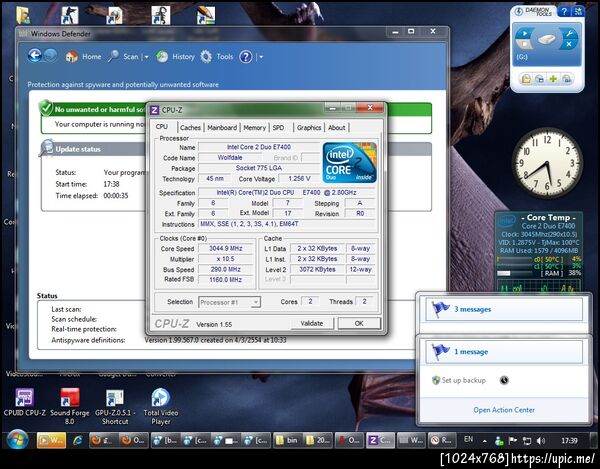Image resolution: width=600 pixels, height=469 pixels.
Task: Open the Tools gear in Windows Defender
Action: (x=206, y=57)
